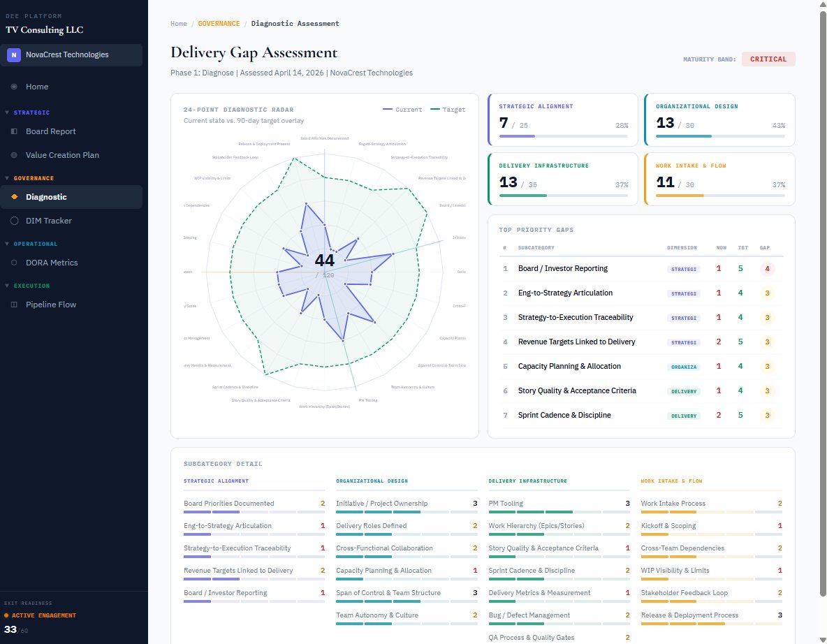Screen dimensions: 827x644
Task: Click the Board Report icon
Action: (x=14, y=131)
